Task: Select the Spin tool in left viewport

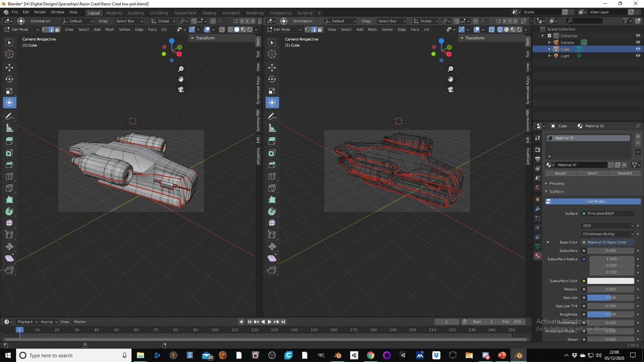Action: (x=9, y=212)
